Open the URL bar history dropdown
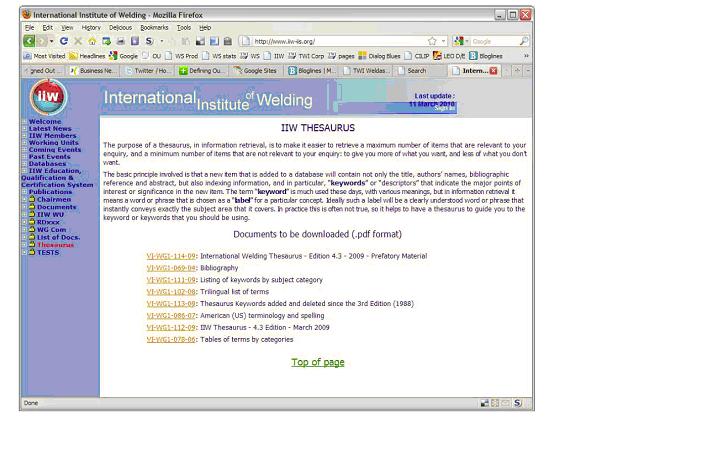 [x=443, y=41]
